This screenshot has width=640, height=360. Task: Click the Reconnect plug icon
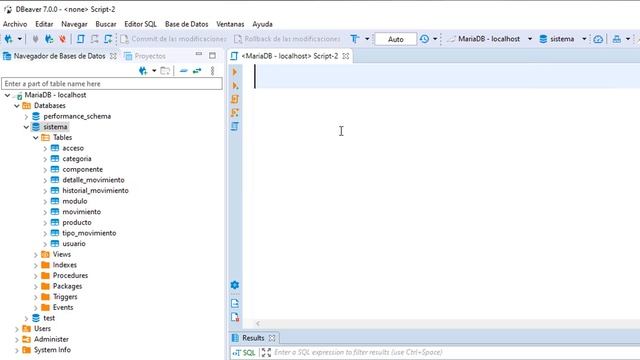(49, 39)
